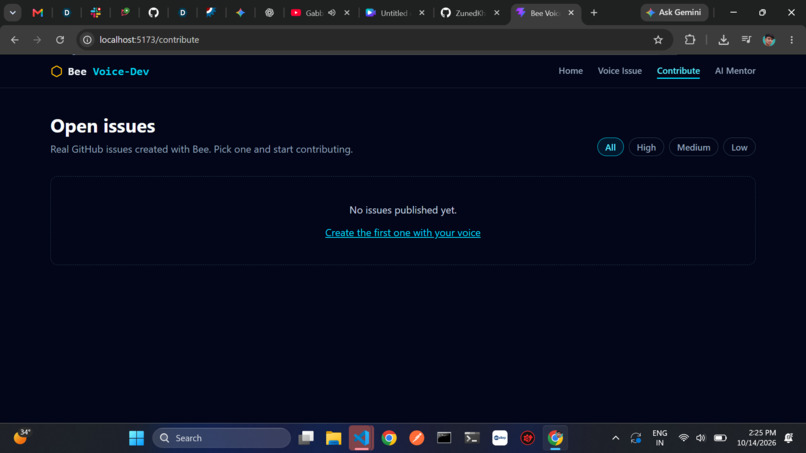Close the Untitled tab
806x453 pixels.
(x=422, y=13)
